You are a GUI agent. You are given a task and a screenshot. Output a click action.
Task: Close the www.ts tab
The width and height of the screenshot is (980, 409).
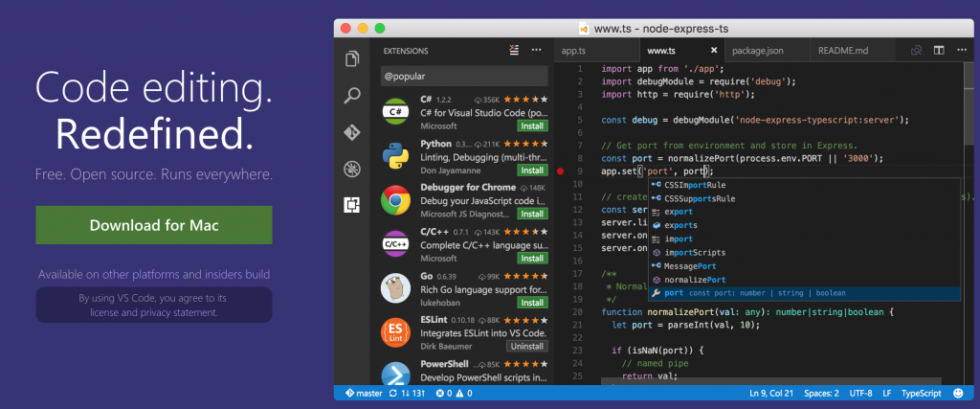[714, 51]
